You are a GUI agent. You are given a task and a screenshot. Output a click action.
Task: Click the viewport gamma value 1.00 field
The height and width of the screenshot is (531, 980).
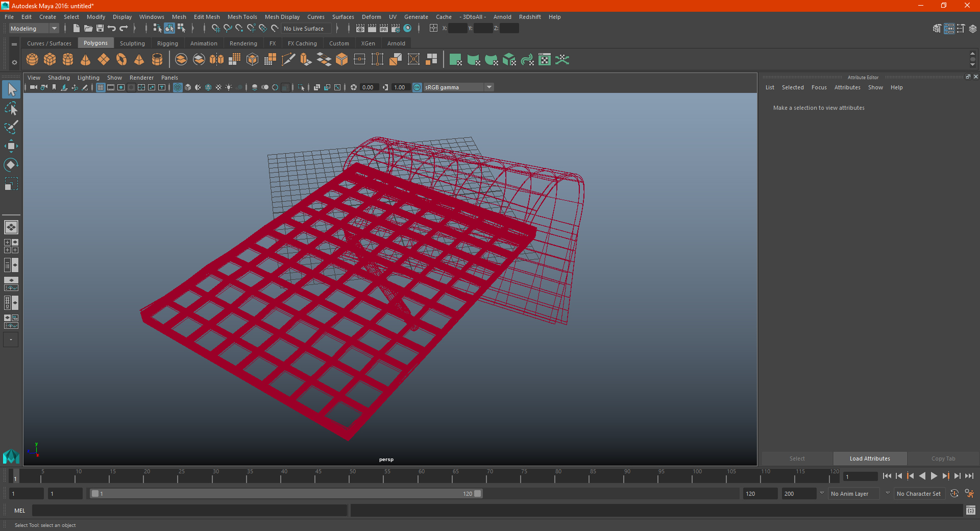400,87
